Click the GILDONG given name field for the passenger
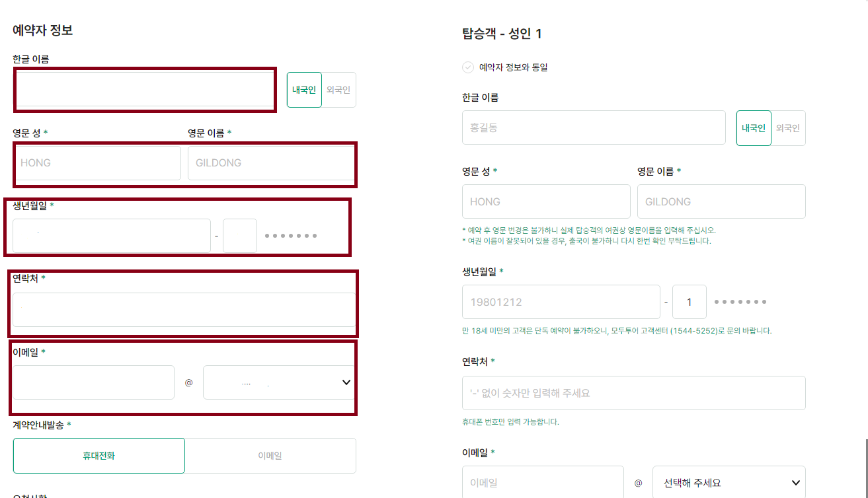The width and height of the screenshot is (868, 498). tap(721, 201)
